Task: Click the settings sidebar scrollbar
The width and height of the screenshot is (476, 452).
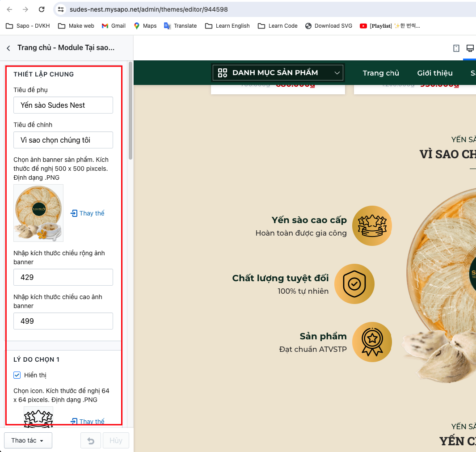Action: (131, 110)
